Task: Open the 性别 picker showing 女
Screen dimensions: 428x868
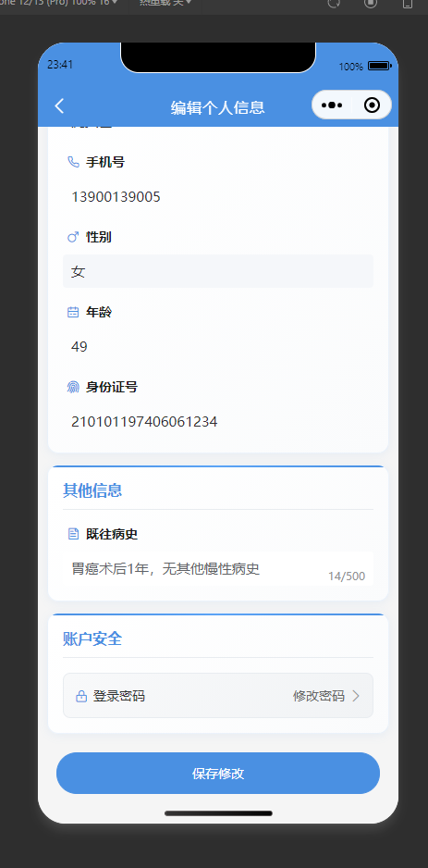Action: tap(218, 271)
